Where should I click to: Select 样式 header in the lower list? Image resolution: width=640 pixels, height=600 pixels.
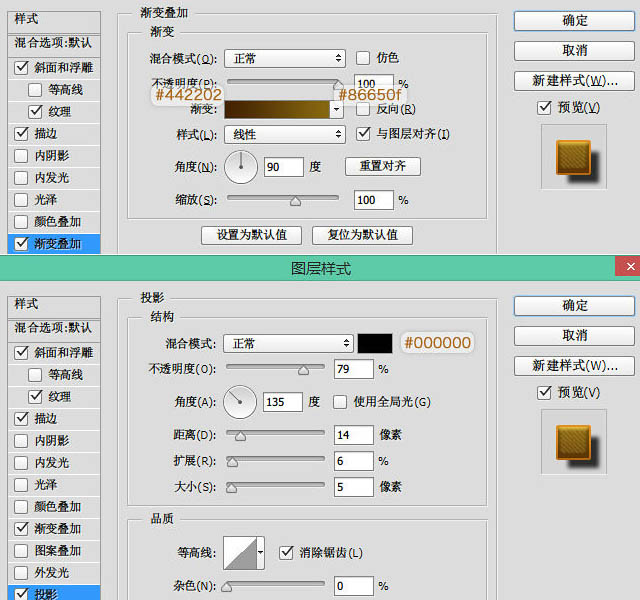point(54,306)
